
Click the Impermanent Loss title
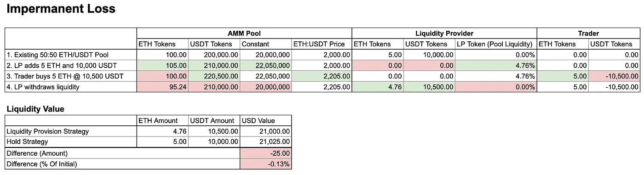click(x=61, y=8)
